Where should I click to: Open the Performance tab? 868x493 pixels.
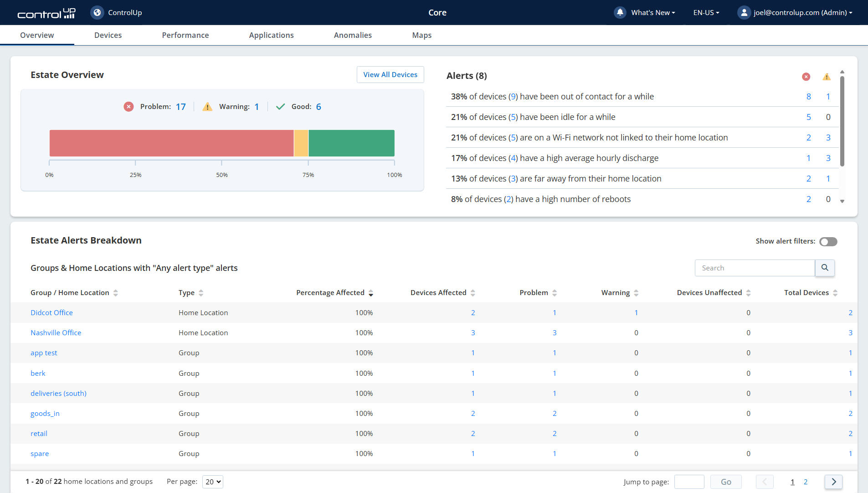click(185, 35)
